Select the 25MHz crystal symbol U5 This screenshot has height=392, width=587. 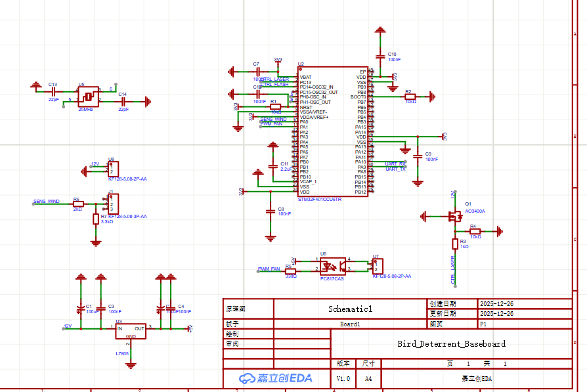[87, 97]
